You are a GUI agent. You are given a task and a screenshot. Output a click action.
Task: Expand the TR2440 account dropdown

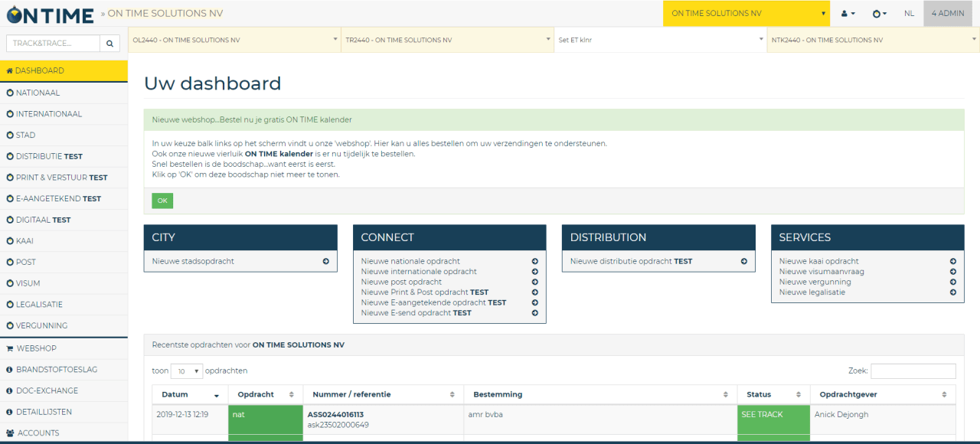[x=447, y=40]
